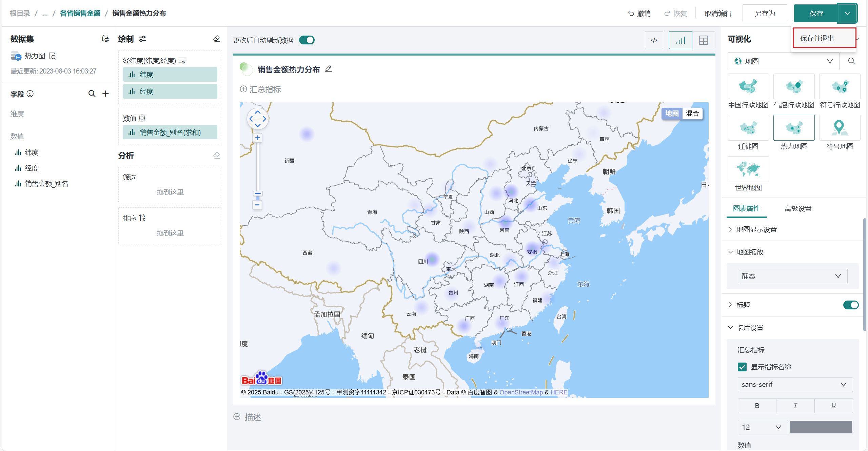The width and height of the screenshot is (868, 451).
Task: Toggle auto refresh data switch
Action: [x=307, y=40]
